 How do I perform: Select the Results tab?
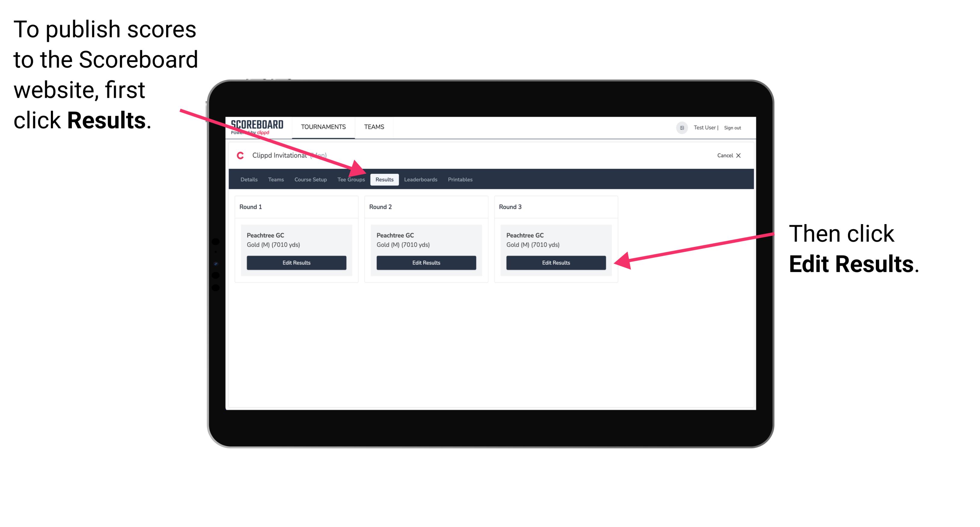pyautogui.click(x=384, y=179)
